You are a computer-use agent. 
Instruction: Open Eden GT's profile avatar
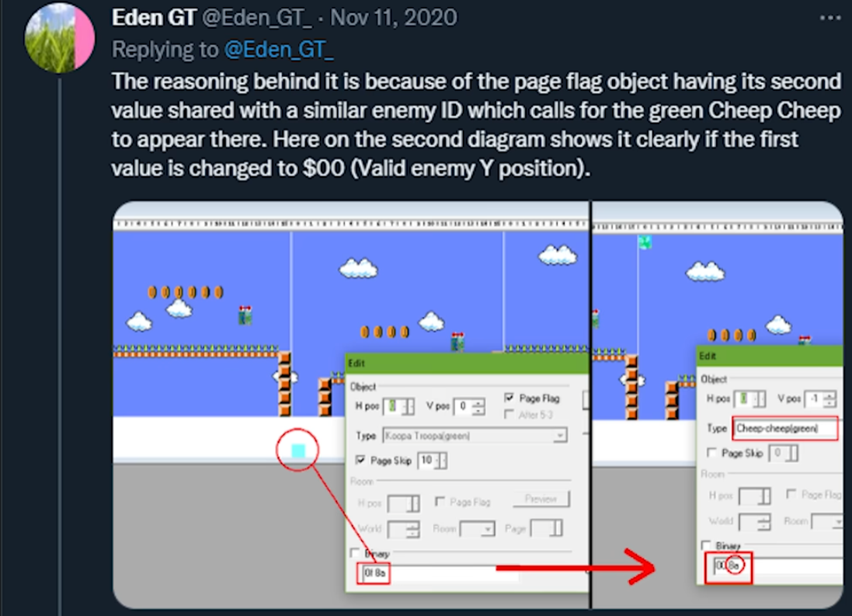[x=60, y=38]
